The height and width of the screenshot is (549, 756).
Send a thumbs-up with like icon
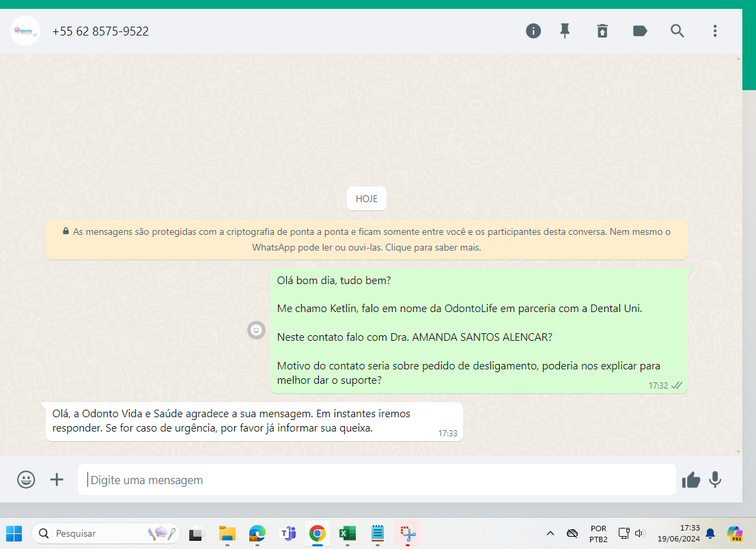pyautogui.click(x=691, y=480)
